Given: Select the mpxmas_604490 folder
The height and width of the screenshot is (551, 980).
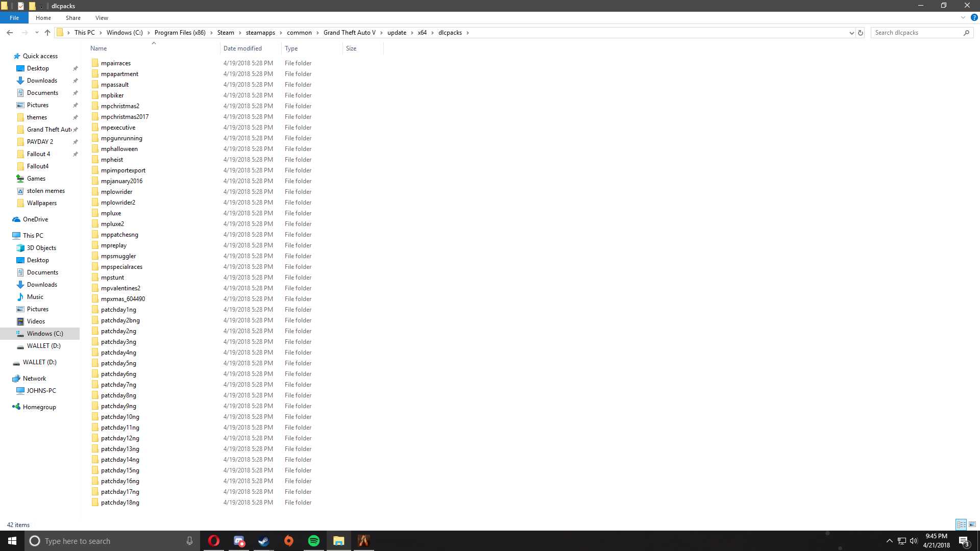Looking at the screenshot, I should [x=123, y=299].
